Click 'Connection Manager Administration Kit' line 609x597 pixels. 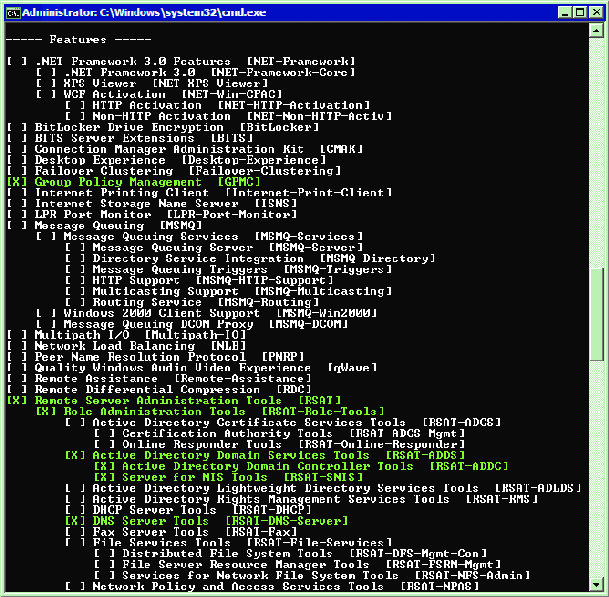[185, 149]
